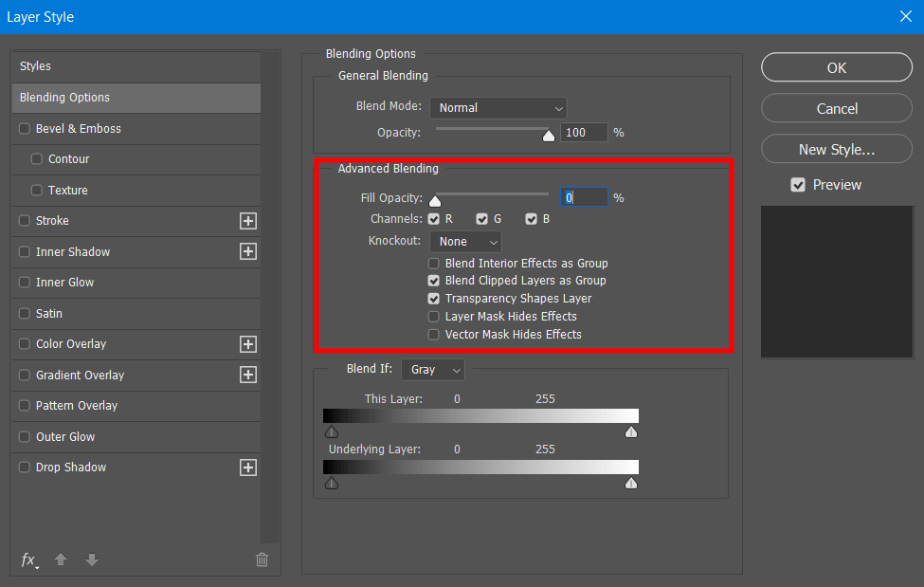
Task: Open Inner Glow effect settings label
Action: (64, 283)
